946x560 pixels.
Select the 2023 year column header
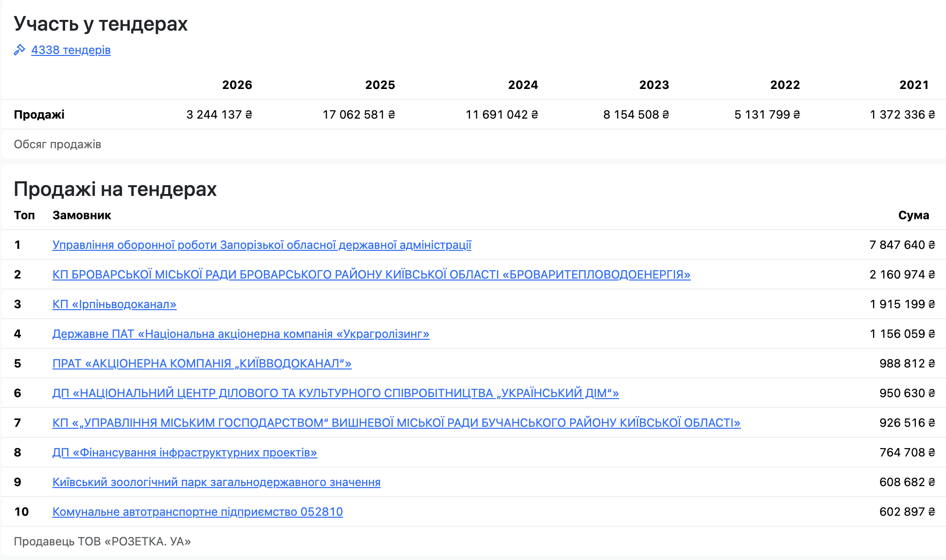pos(654,85)
